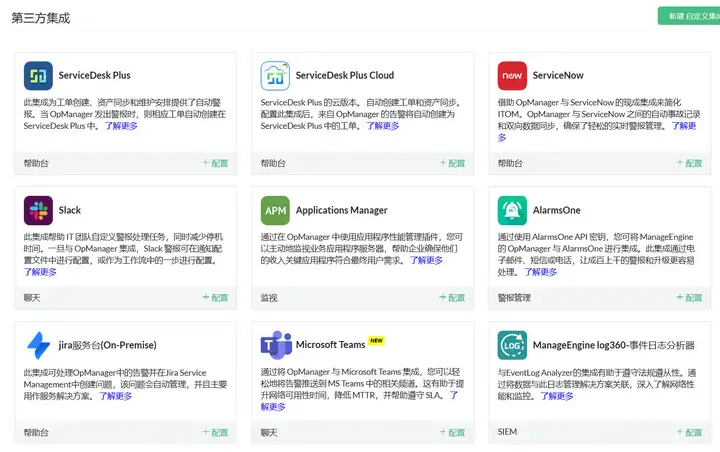This screenshot has width=720, height=452.
Task: Click the jira服务台(On-Premise) title
Action: [x=107, y=345]
